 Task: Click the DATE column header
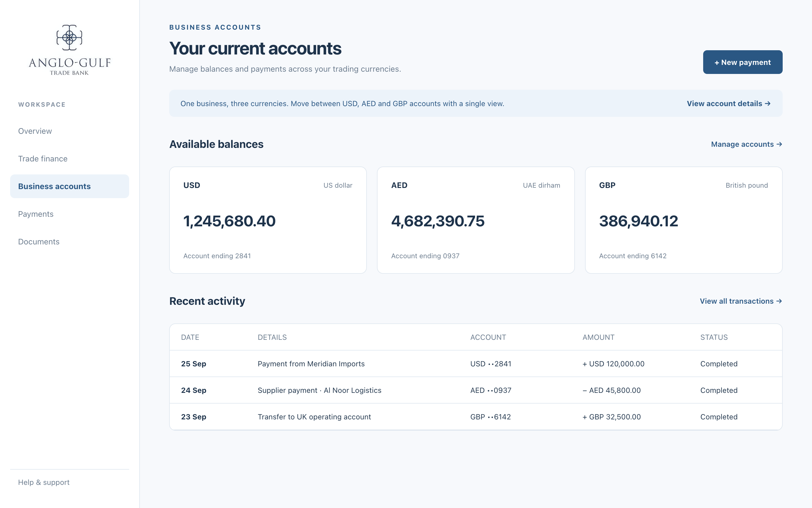[190, 337]
